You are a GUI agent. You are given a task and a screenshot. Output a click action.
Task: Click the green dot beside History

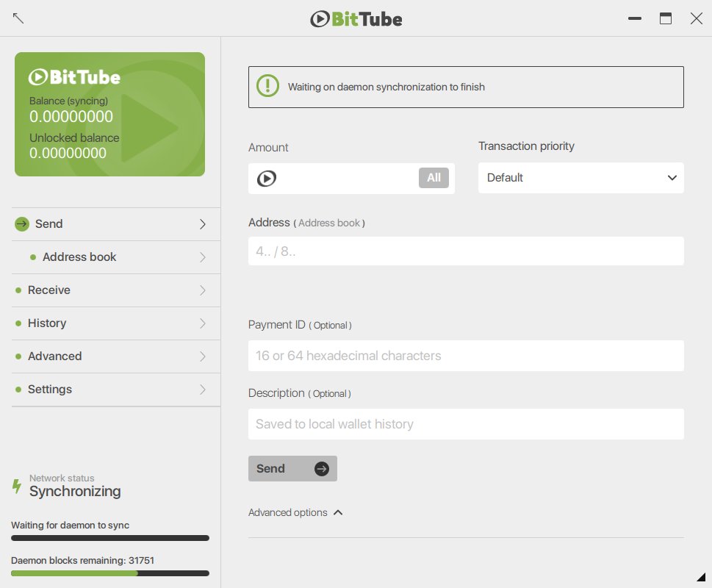(18, 323)
